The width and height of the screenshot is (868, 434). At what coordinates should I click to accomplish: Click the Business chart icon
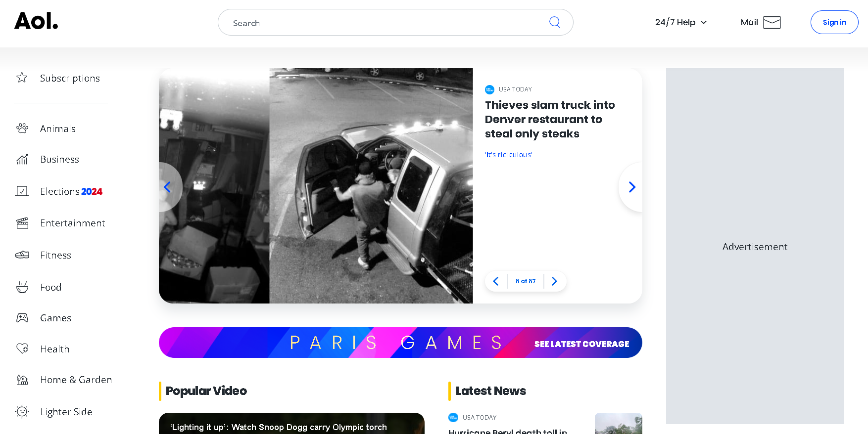coord(22,159)
